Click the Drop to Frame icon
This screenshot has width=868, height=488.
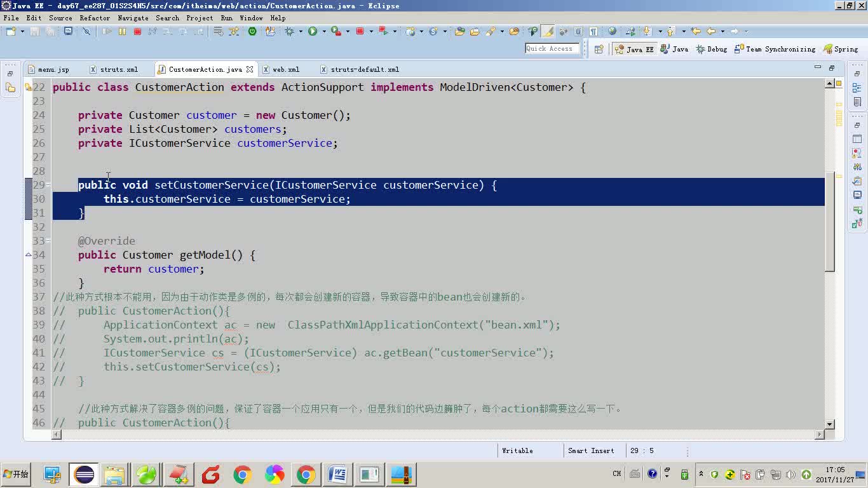pyautogui.click(x=218, y=31)
